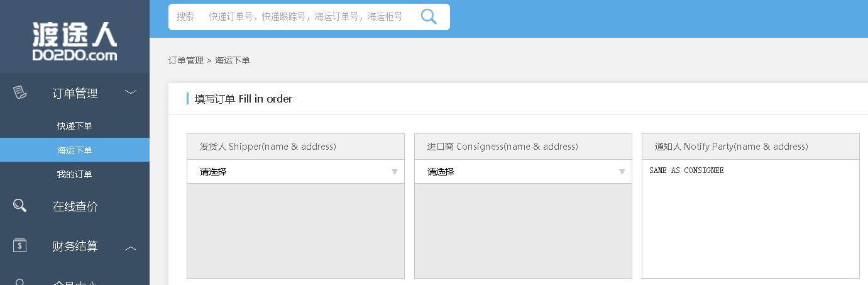Image resolution: width=868 pixels, height=285 pixels.
Task: Click the magnifier icon beside 在线查价
Action: pyautogui.click(x=20, y=206)
